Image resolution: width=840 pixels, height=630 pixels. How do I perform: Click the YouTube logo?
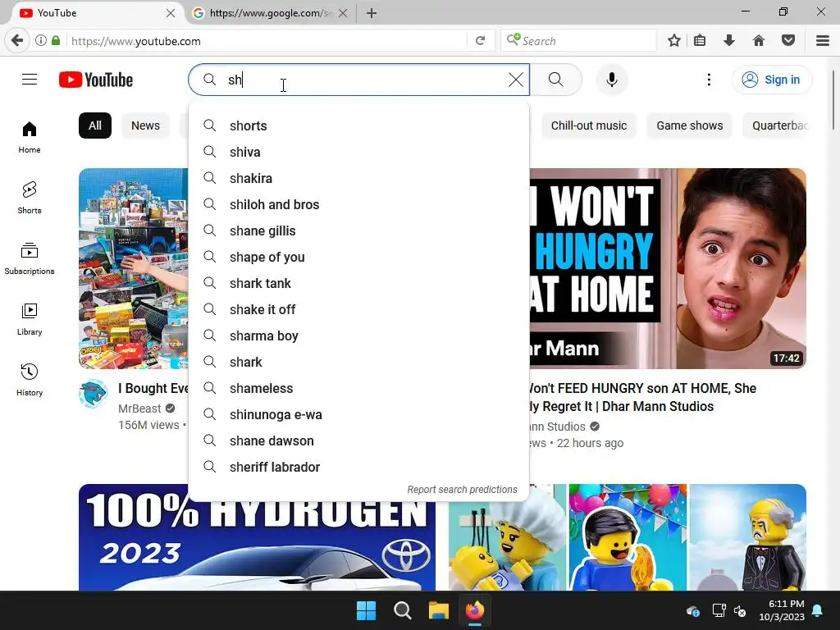[x=96, y=80]
